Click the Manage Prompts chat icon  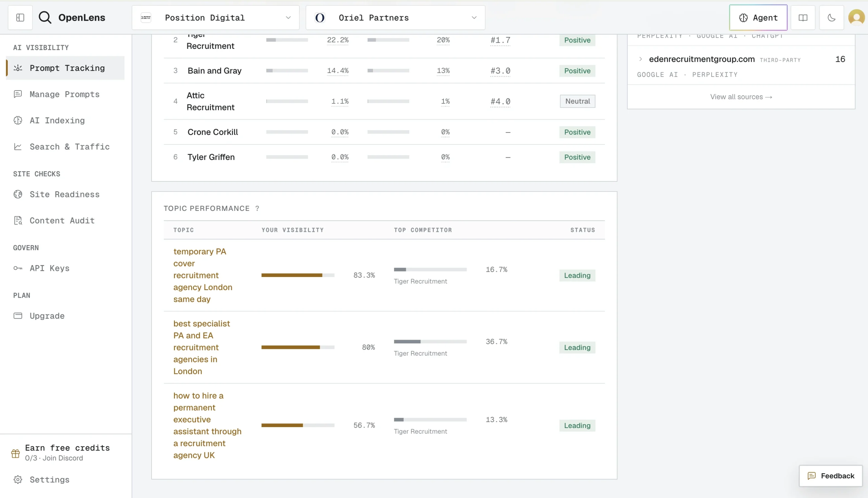click(x=18, y=94)
